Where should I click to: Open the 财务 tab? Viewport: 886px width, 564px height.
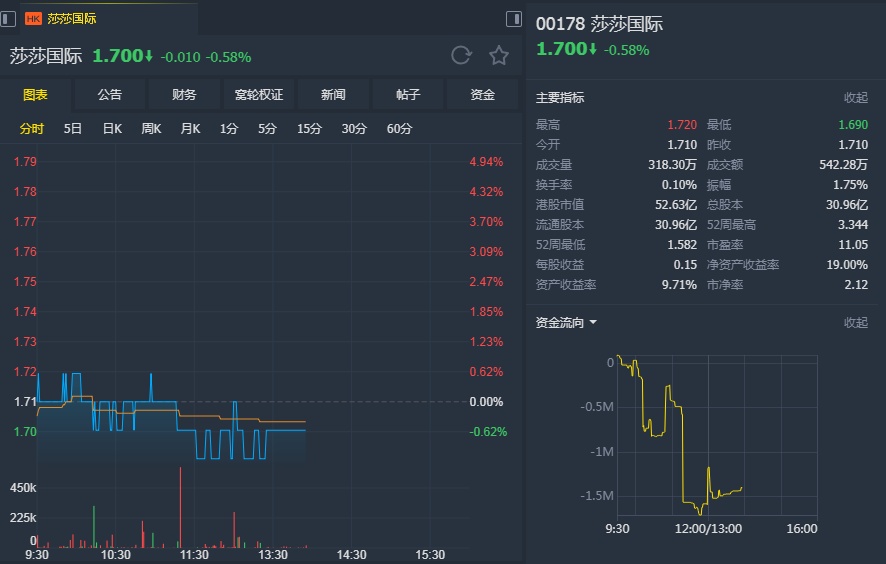(x=184, y=95)
